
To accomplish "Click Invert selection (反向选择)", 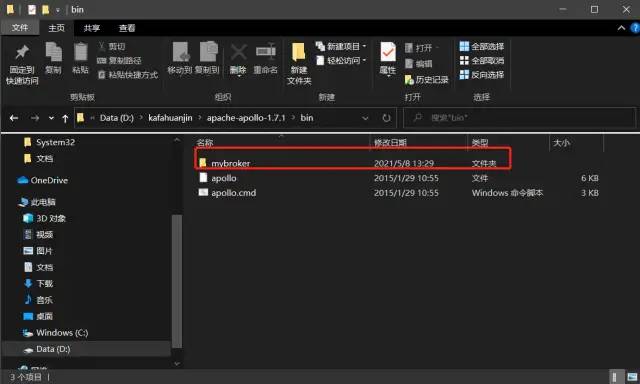I will [x=482, y=75].
